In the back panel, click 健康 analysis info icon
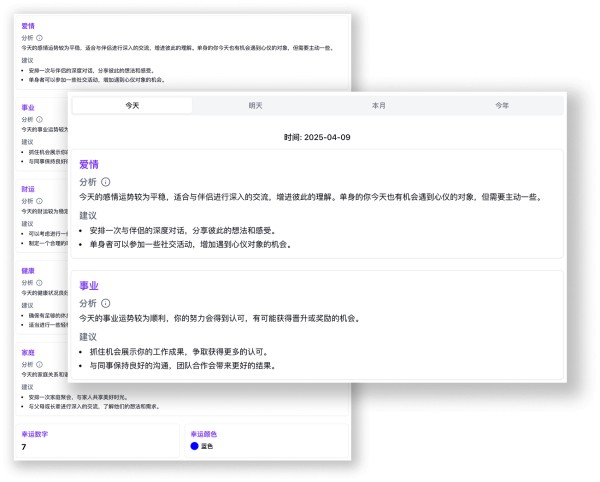Screen dimensions: 600x482 point(39,283)
